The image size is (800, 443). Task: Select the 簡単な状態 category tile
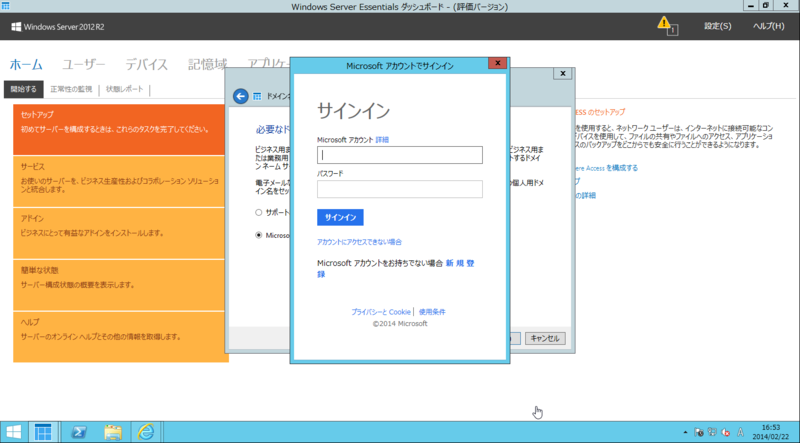click(119, 285)
